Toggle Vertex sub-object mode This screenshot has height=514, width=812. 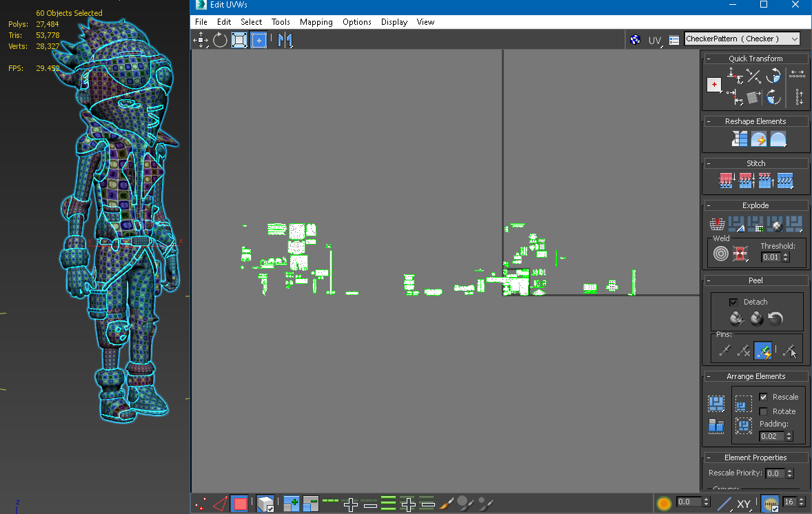[x=201, y=504]
